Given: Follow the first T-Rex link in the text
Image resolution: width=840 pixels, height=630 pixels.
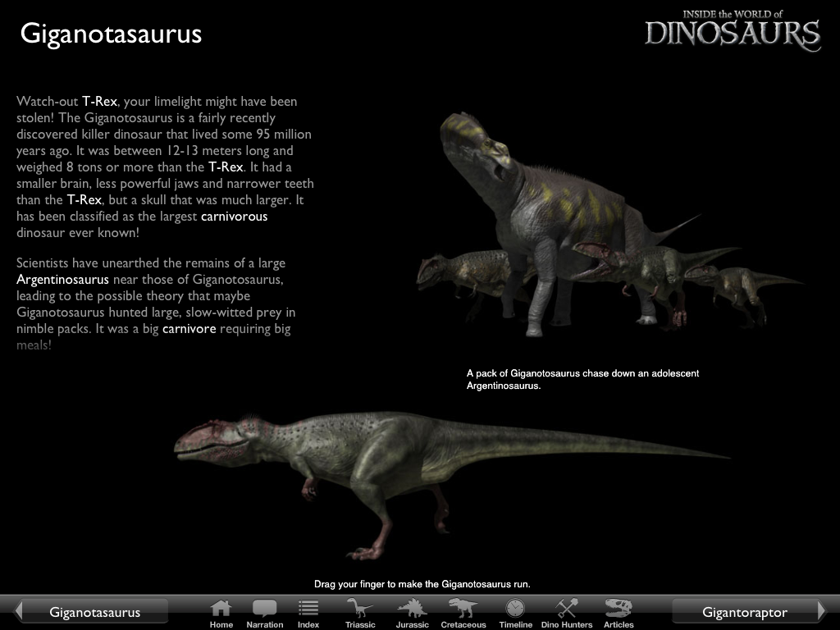Looking at the screenshot, I should [x=99, y=101].
